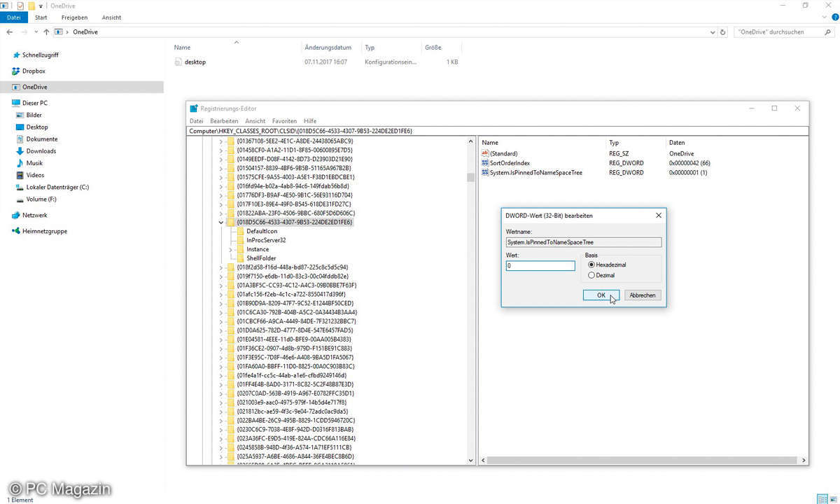Open Explorer's quick access toolbar dropdown
This screenshot has width=840, height=504.
(x=41, y=6)
